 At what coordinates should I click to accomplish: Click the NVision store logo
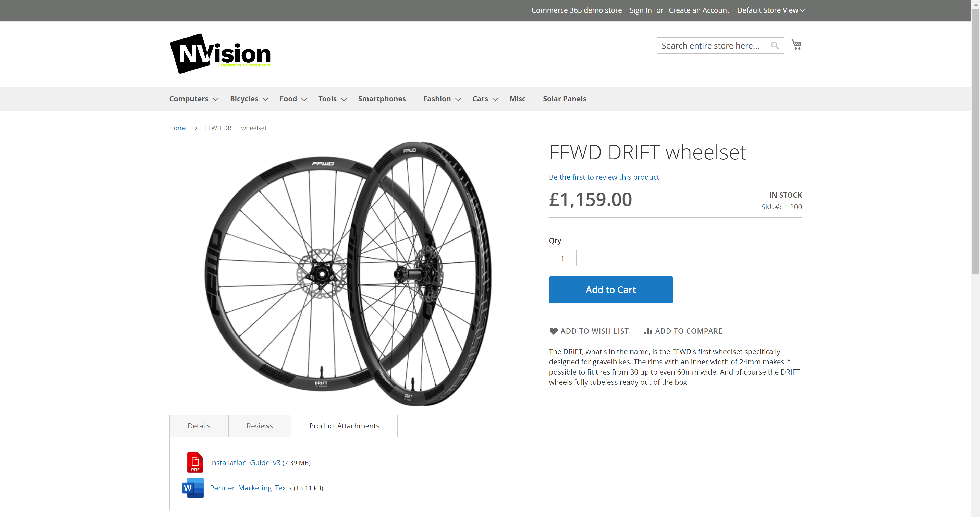click(x=220, y=54)
